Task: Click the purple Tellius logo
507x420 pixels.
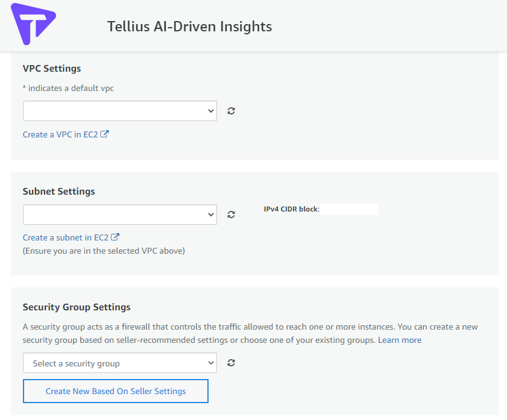Action: [33, 24]
